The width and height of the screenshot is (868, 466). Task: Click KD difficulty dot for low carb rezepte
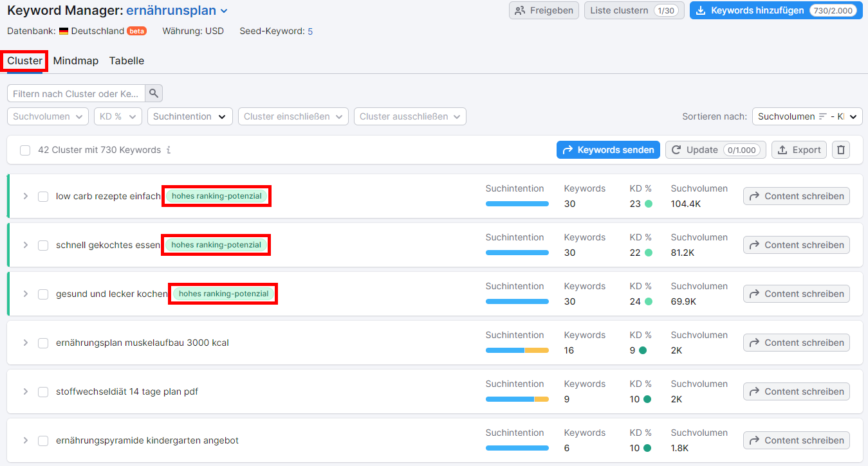tap(649, 204)
